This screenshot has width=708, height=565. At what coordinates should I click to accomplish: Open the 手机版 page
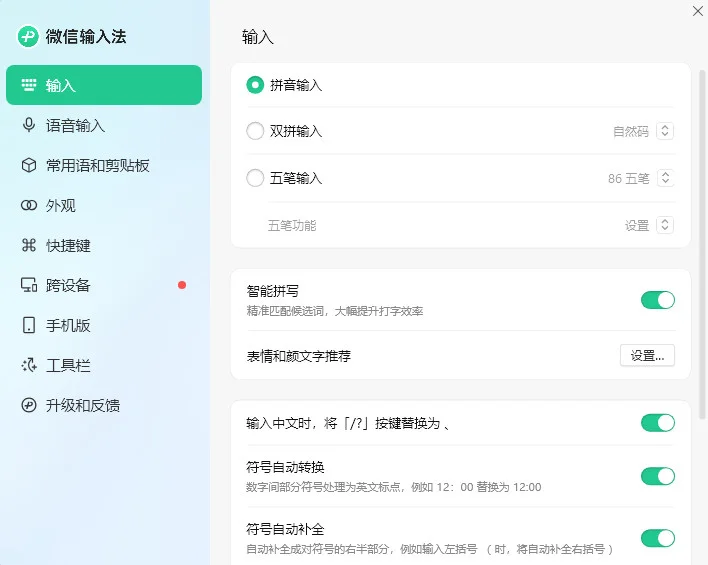[x=104, y=325]
